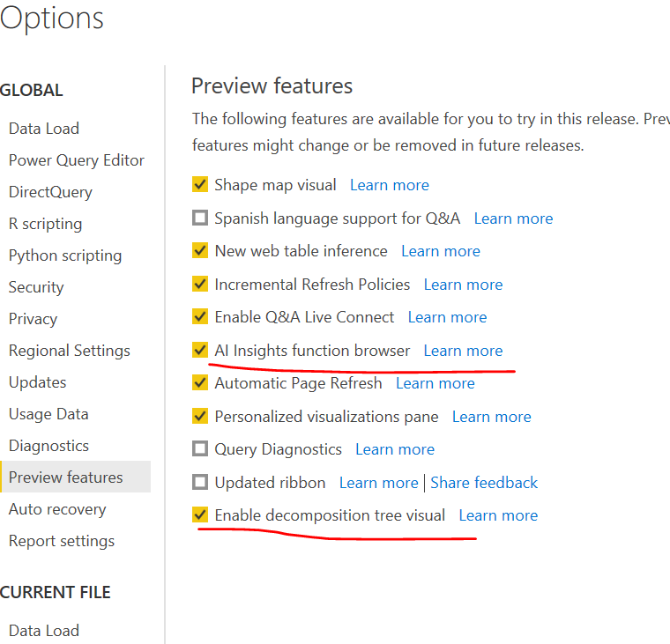Check the Updated ribbon option
Screen dimensions: 670x644
pos(200,483)
